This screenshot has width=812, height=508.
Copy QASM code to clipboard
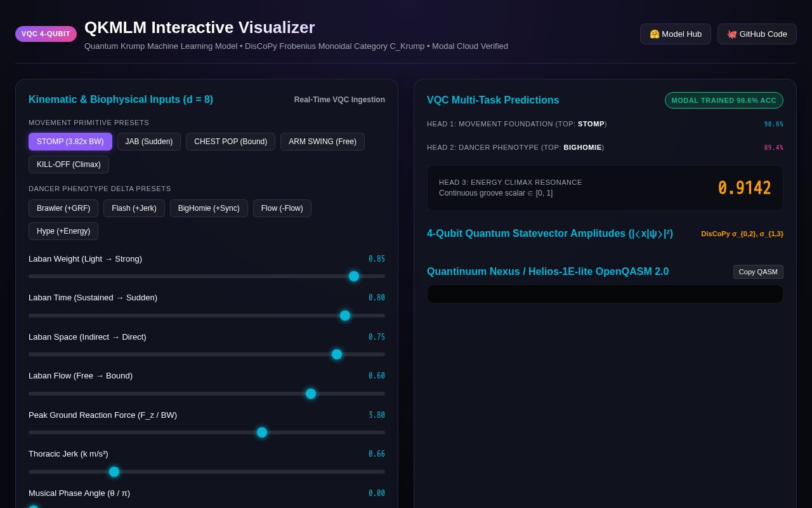(758, 272)
